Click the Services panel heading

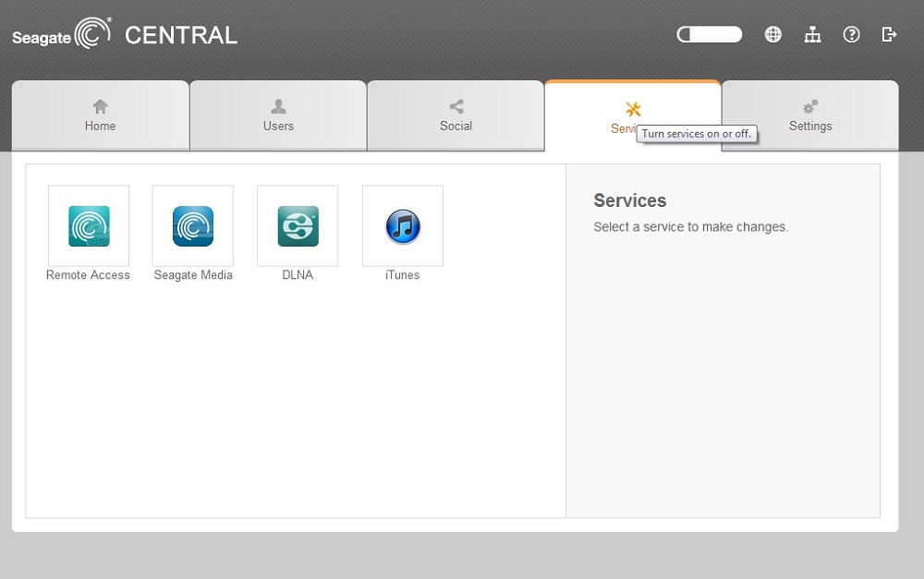[x=630, y=200]
